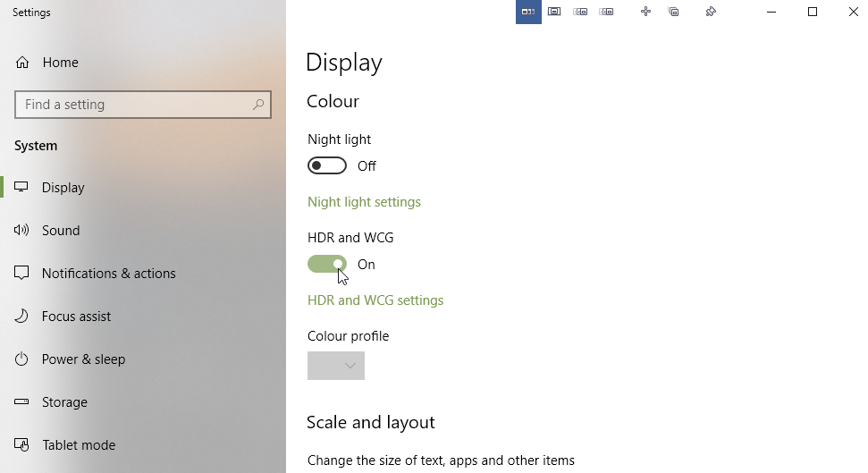Go to Notifications & actions settings
868x473 pixels.
pos(108,274)
